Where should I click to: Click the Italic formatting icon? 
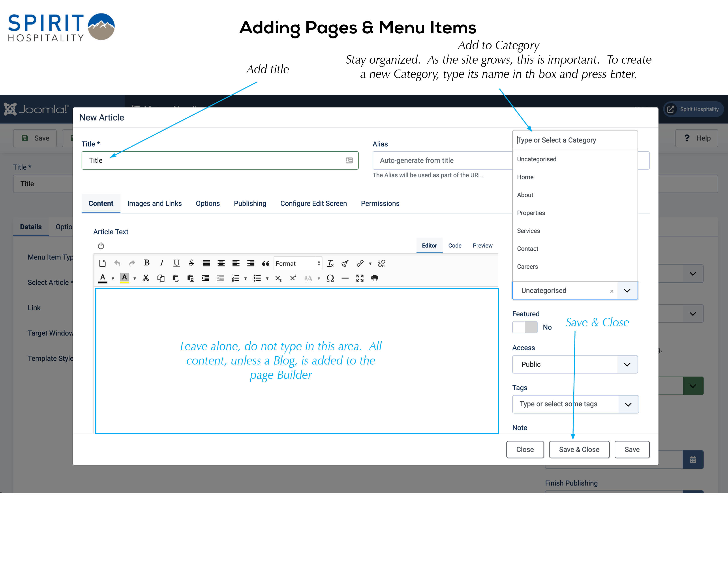(162, 263)
